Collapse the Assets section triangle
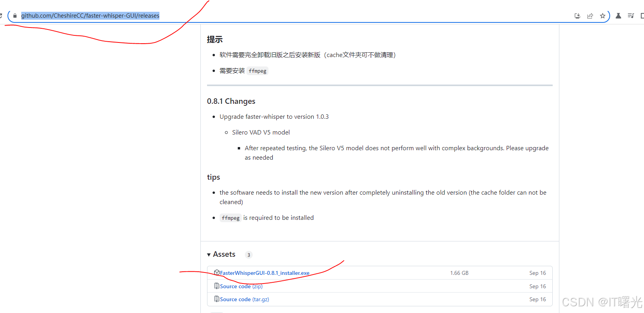 point(209,255)
